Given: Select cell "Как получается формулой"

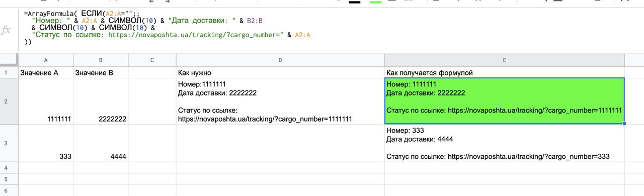Looking at the screenshot, I should (504, 73).
